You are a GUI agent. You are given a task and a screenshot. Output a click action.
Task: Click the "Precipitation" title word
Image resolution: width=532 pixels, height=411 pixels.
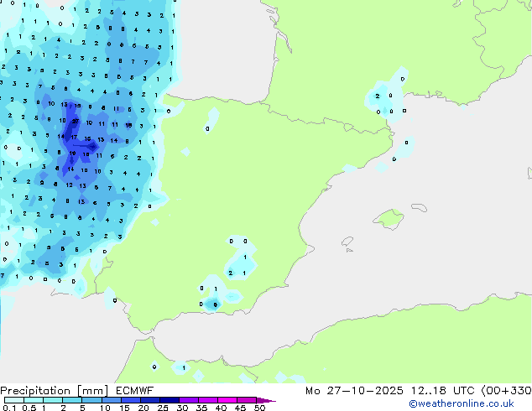(35, 391)
